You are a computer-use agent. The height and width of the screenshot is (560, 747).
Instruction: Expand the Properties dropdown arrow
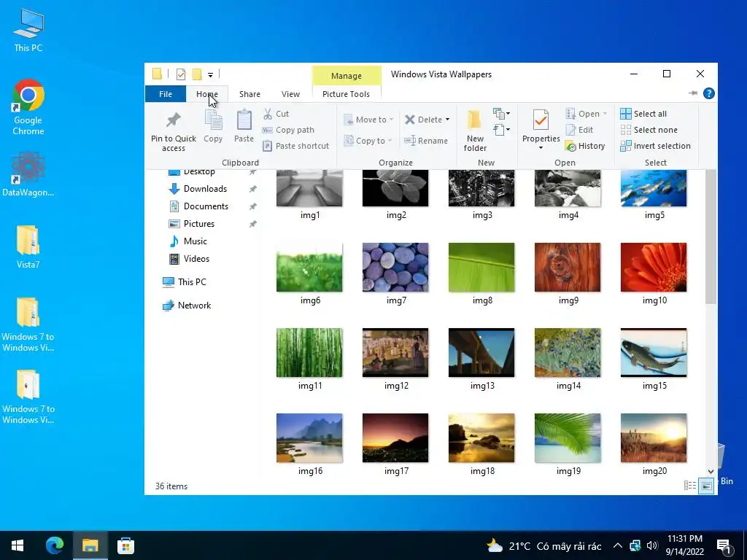click(541, 147)
